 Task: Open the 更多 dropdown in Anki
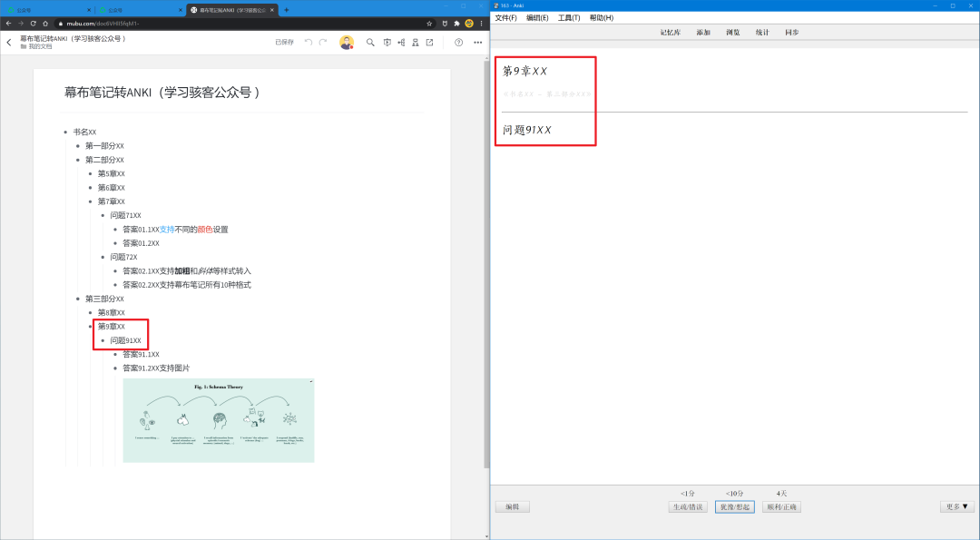[957, 507]
